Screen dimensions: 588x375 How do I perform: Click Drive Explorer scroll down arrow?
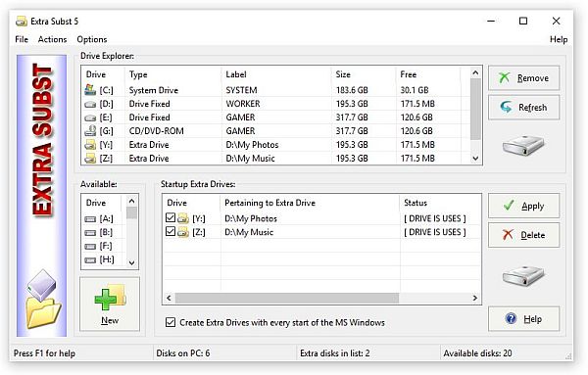pyautogui.click(x=475, y=159)
